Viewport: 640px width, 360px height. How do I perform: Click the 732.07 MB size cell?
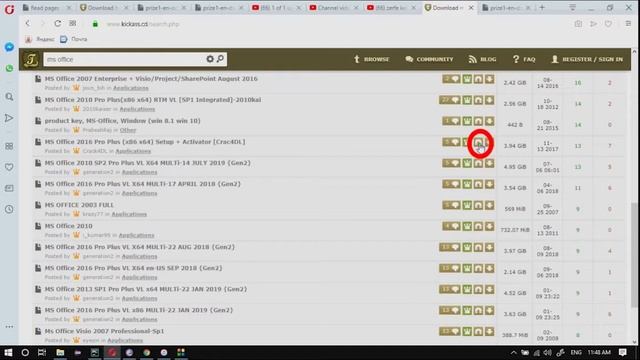pos(515,230)
